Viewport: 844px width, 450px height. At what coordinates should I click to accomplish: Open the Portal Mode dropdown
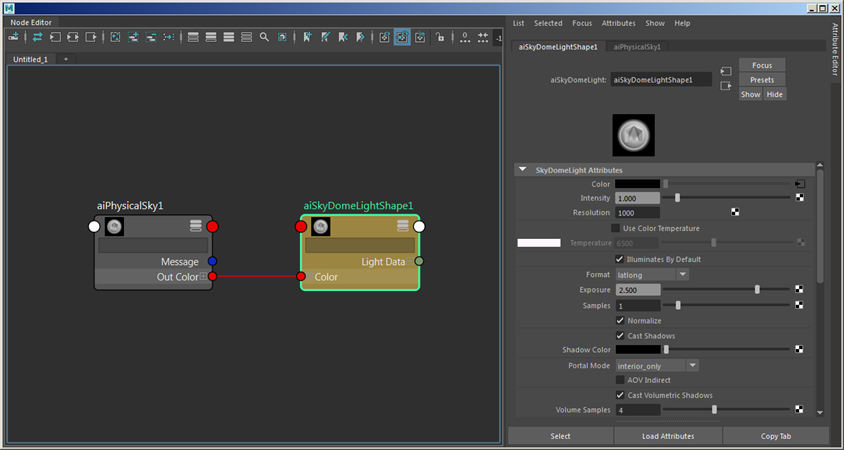pos(657,366)
